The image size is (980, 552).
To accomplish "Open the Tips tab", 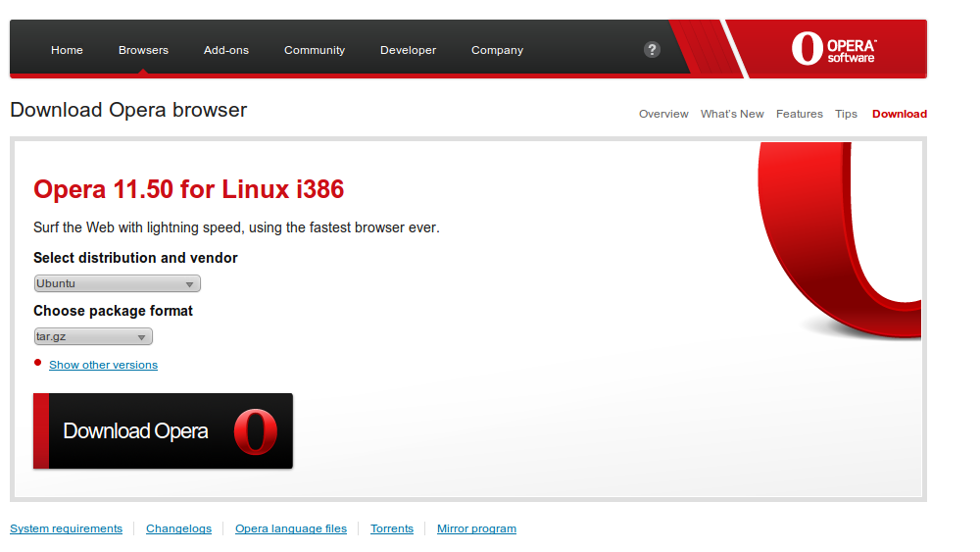I will pyautogui.click(x=846, y=114).
